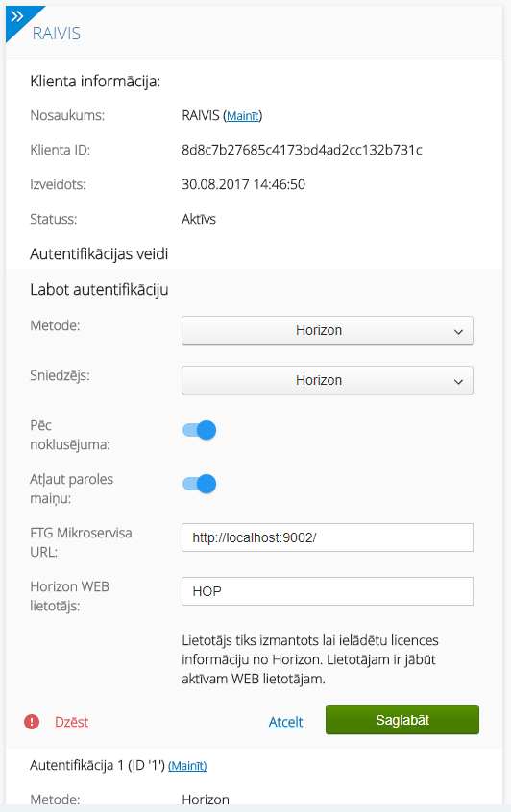Click the Autentifikācijas veidi section heading
The height and width of the screenshot is (812, 511).
[x=99, y=253]
